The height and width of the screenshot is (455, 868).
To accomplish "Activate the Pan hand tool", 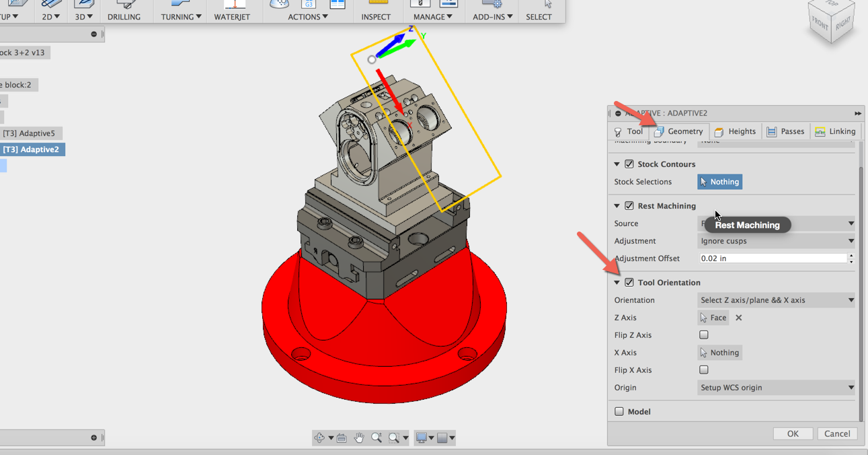I will pyautogui.click(x=359, y=438).
